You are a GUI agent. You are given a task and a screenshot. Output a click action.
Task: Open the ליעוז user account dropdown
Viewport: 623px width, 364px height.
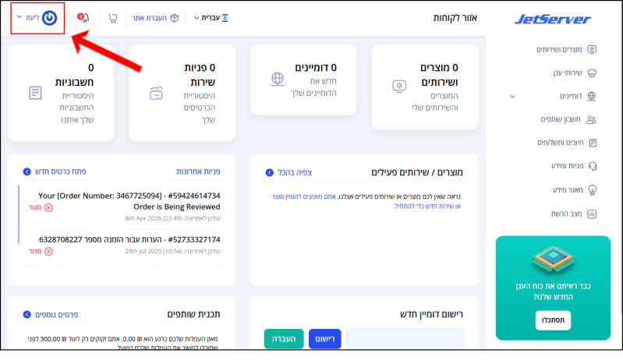pyautogui.click(x=37, y=18)
